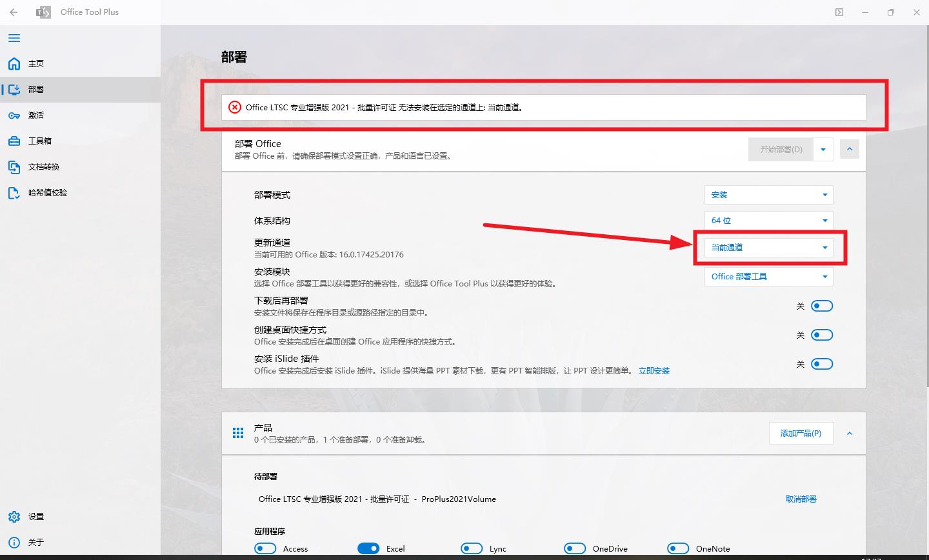Collapse the sidebar with the hamburger icon
This screenshot has width=929, height=560.
pos(14,38)
